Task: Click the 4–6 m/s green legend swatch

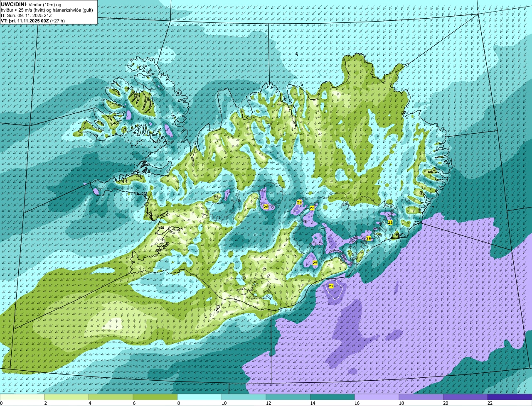Action: (x=111, y=397)
